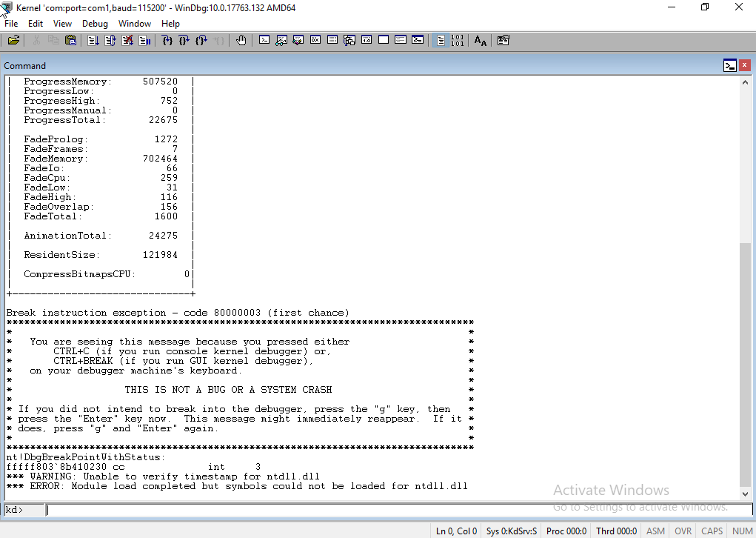Close the Command window with red X

click(x=744, y=65)
